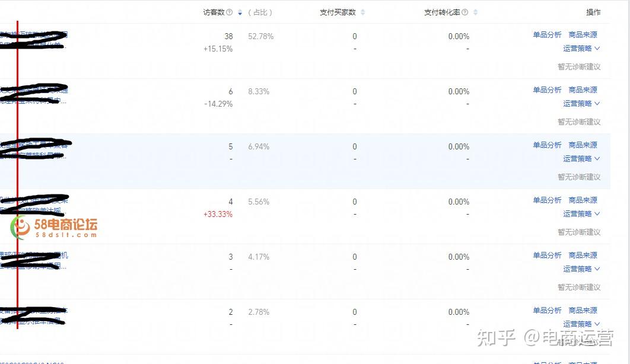The height and width of the screenshot is (364, 630).
Task: Open 单品分析 for the 38-visitor product
Action: click(547, 35)
